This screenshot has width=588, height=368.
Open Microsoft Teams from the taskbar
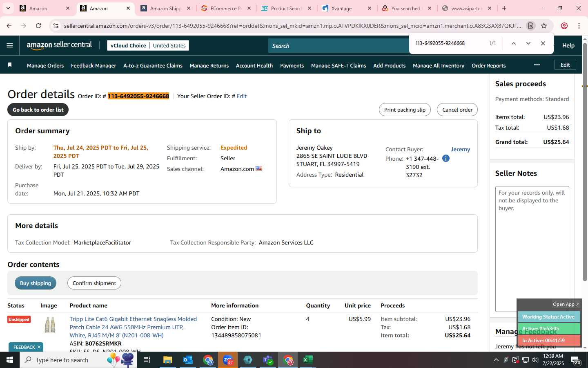(268, 360)
